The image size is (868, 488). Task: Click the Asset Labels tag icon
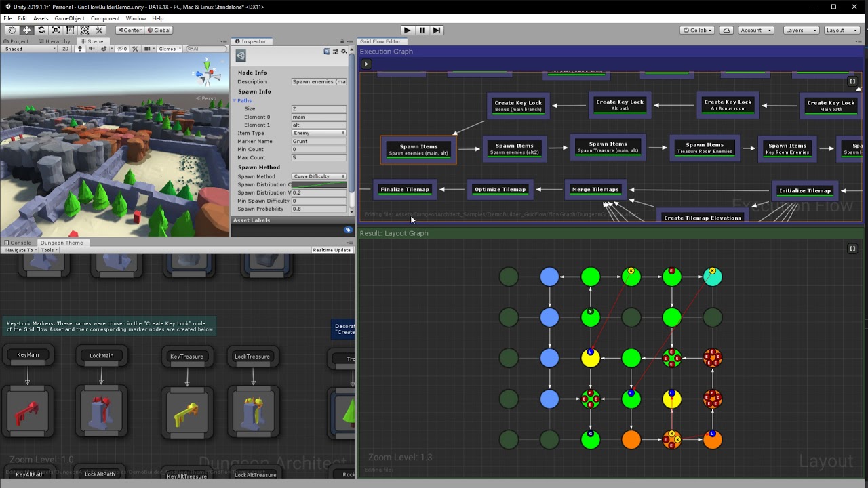pyautogui.click(x=348, y=230)
